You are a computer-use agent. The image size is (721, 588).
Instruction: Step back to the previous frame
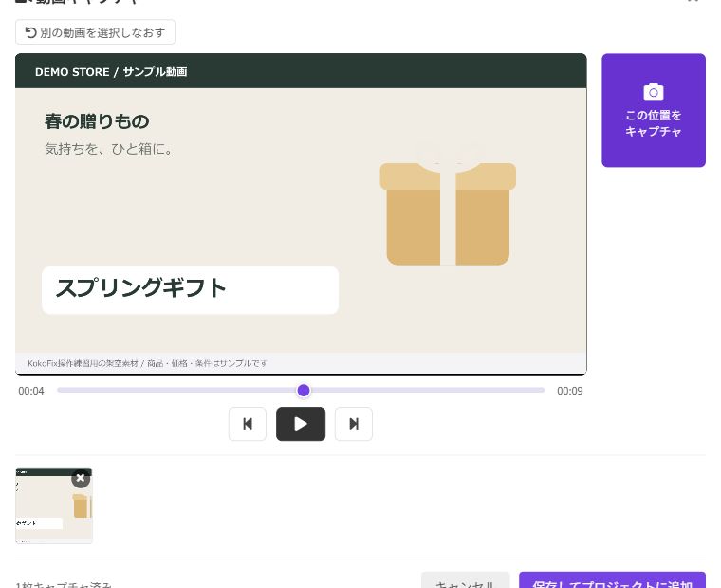click(x=248, y=423)
